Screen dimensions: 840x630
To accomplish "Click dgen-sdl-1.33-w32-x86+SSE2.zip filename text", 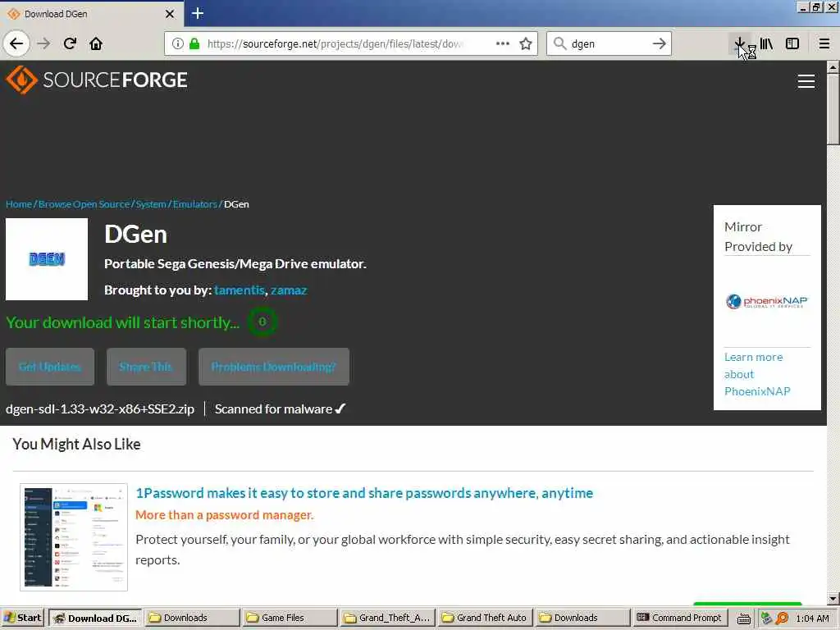I will (100, 409).
